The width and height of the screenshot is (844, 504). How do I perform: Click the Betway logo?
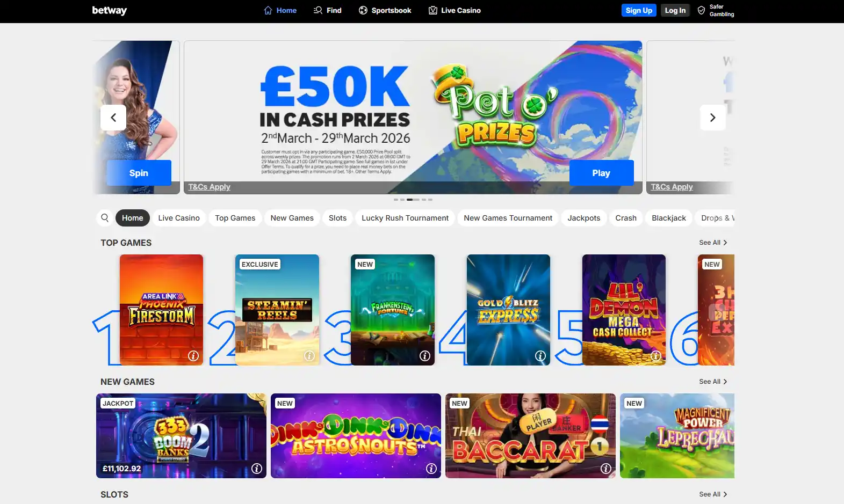click(110, 10)
